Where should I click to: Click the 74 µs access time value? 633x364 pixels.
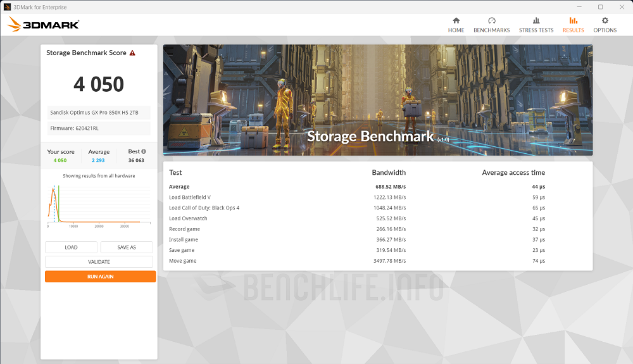coord(539,261)
